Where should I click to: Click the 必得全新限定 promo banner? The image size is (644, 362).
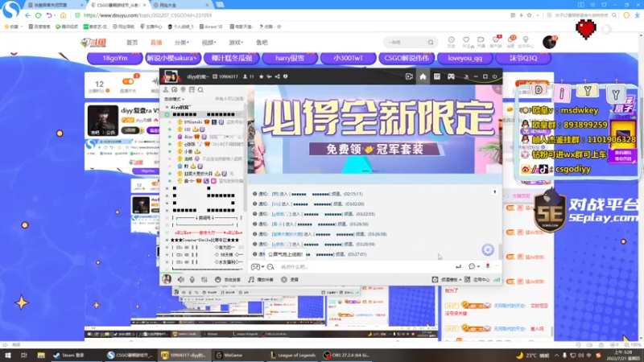coord(374,130)
